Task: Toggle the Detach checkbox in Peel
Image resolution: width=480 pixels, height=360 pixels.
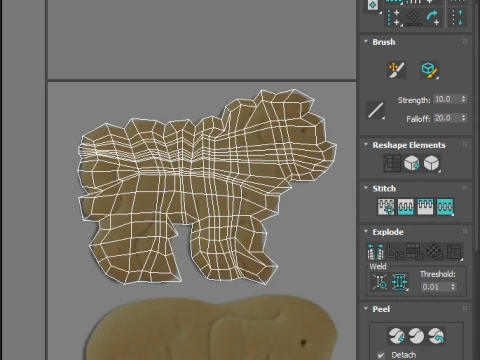Action: tap(381, 355)
